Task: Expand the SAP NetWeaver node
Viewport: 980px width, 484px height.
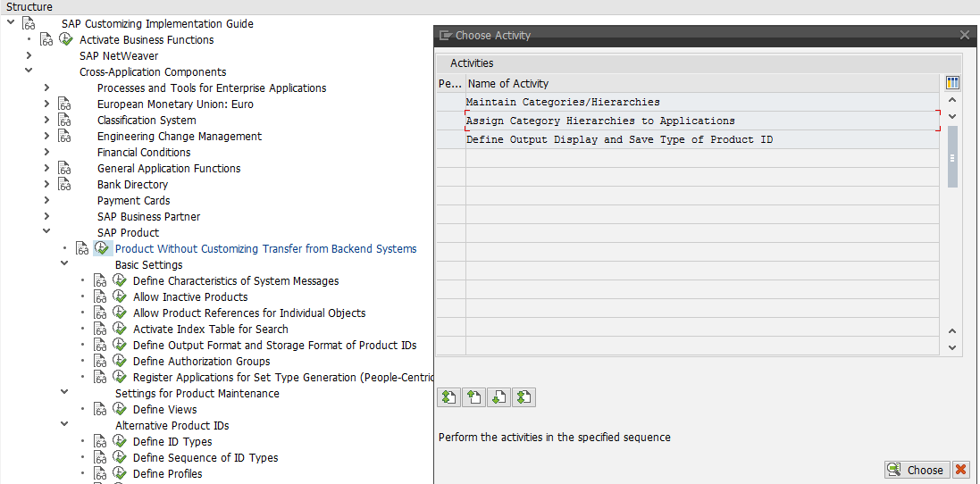Action: [x=29, y=56]
